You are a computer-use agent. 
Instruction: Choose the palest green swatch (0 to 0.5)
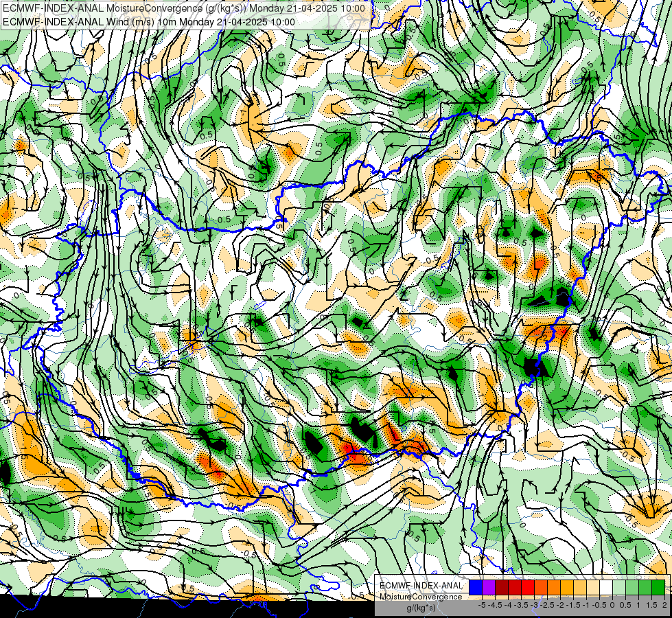pyautogui.click(x=619, y=587)
